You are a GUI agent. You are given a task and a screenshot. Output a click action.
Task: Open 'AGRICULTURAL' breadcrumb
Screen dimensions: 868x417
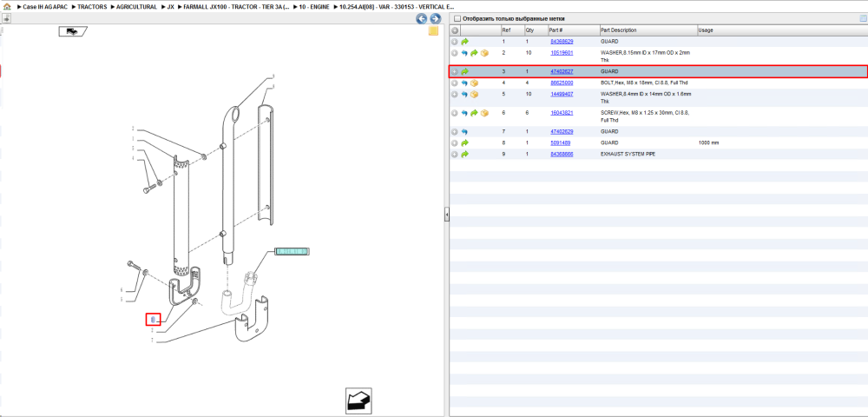pos(137,7)
